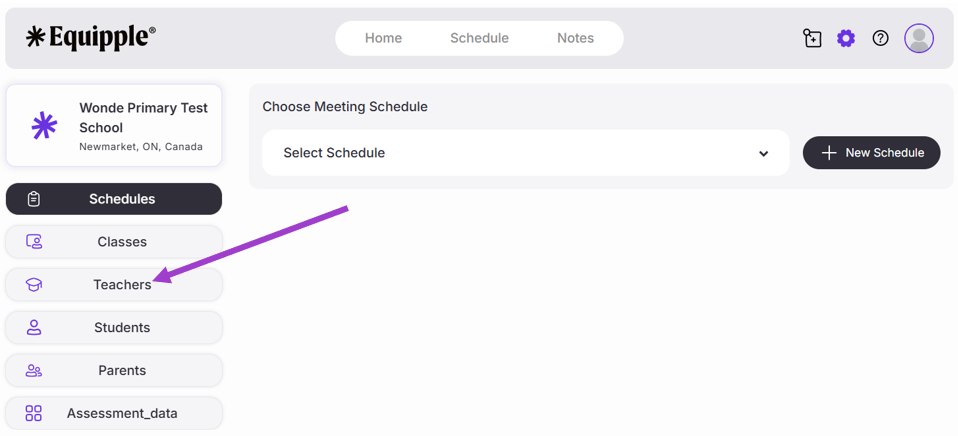Create a New Schedule
The image size is (958, 436).
tap(871, 153)
